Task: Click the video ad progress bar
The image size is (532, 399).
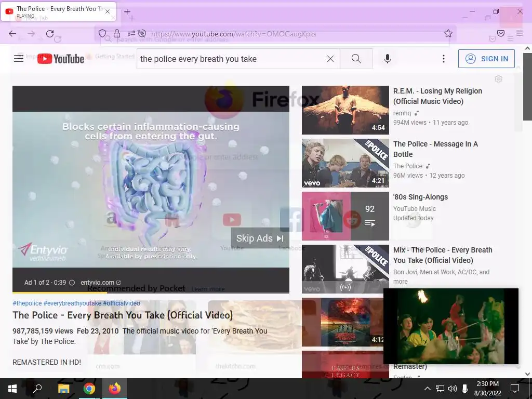Action: (x=151, y=292)
